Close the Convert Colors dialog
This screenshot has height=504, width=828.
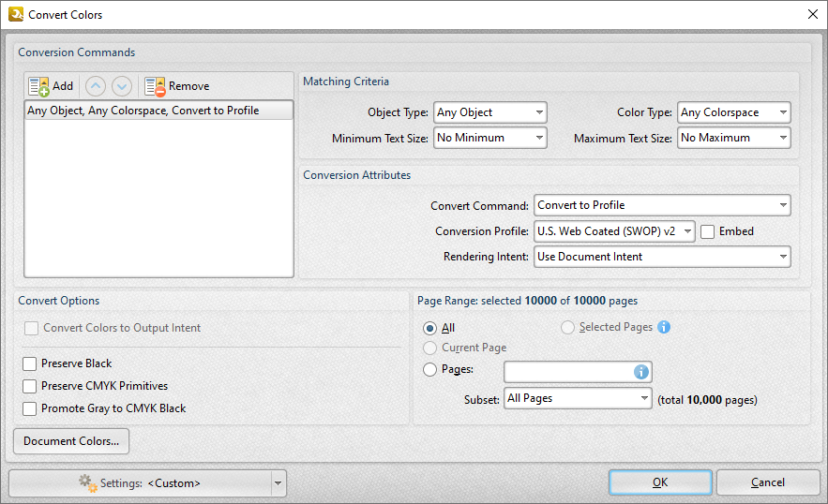[813, 14]
